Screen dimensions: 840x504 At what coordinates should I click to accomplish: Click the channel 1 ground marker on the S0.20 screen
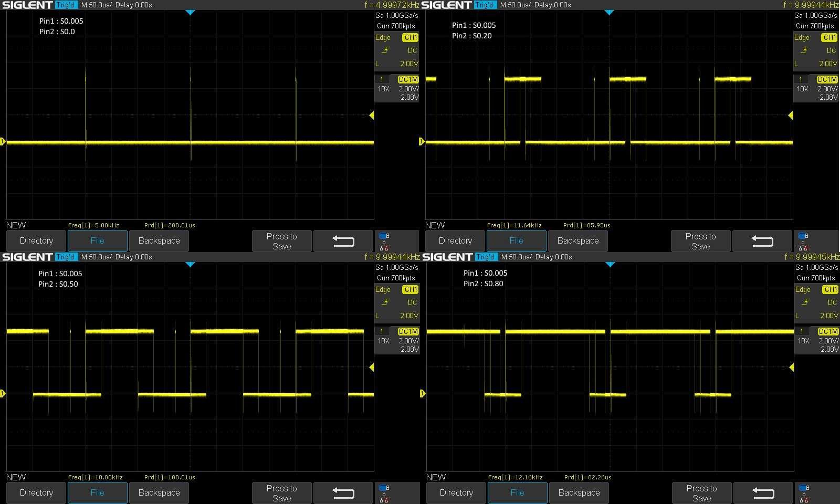422,142
